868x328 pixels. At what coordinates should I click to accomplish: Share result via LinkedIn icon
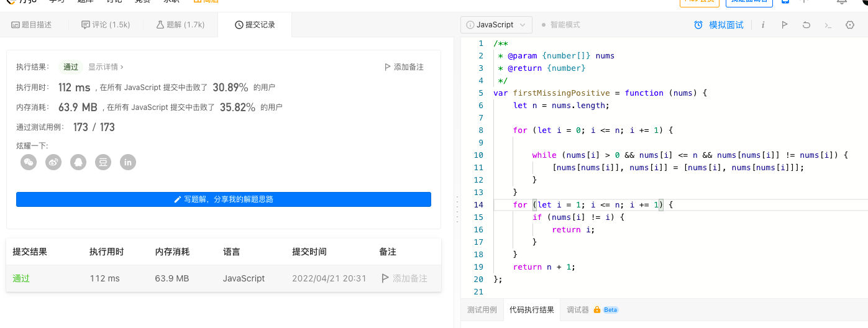(x=128, y=162)
